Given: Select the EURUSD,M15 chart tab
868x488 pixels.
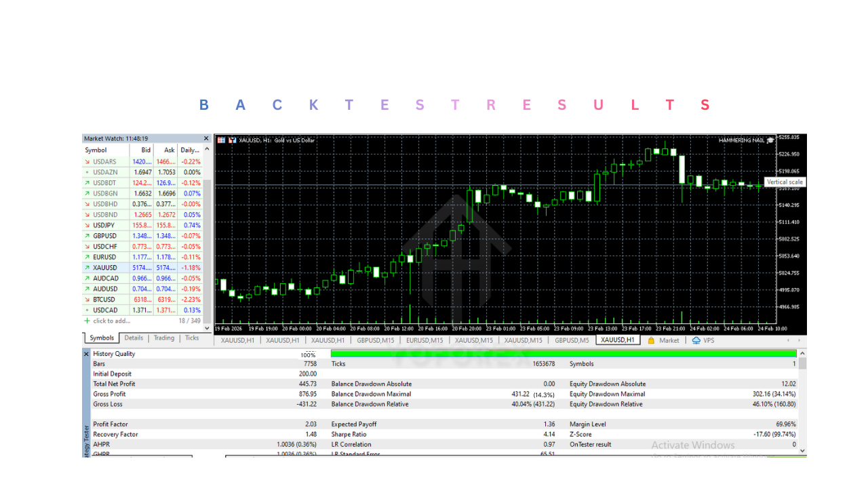Looking at the screenshot, I should (x=425, y=340).
